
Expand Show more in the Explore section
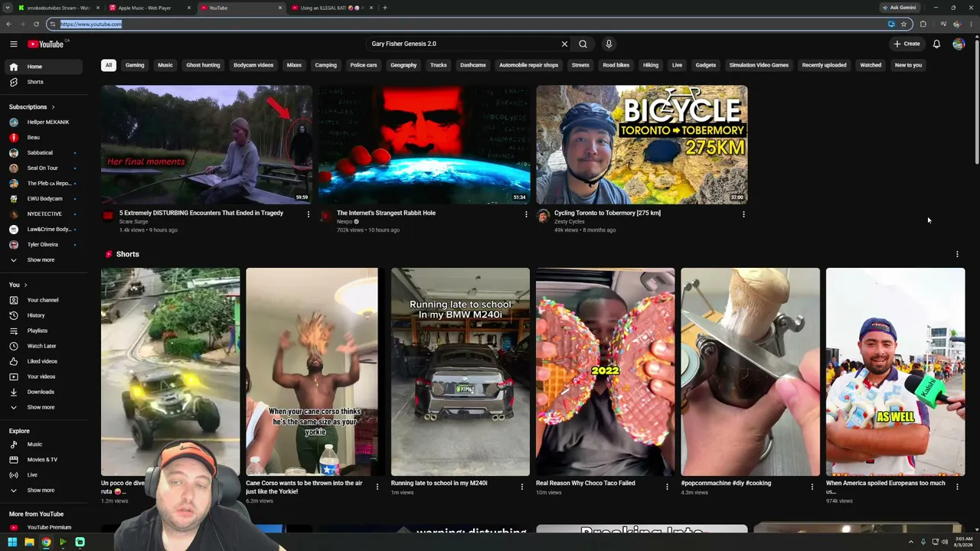(x=43, y=490)
